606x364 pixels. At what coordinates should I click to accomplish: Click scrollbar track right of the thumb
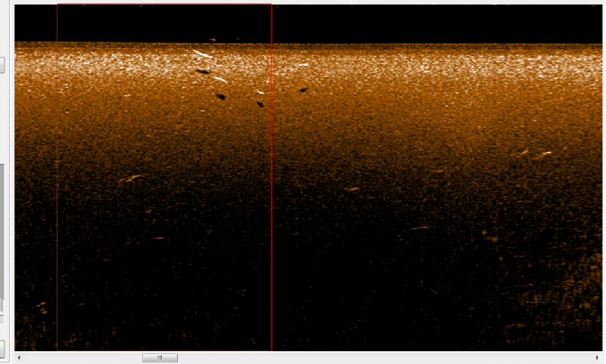pyautogui.click(x=379, y=358)
